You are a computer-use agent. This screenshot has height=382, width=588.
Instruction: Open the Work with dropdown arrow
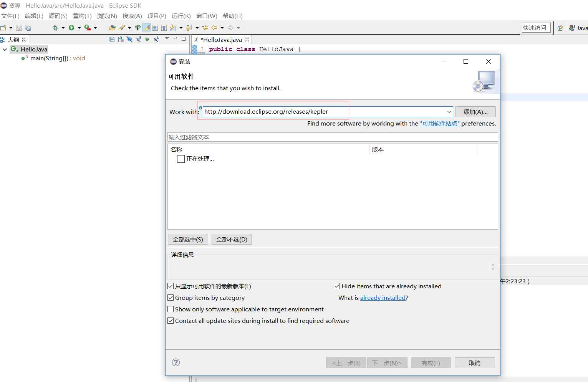(x=449, y=112)
